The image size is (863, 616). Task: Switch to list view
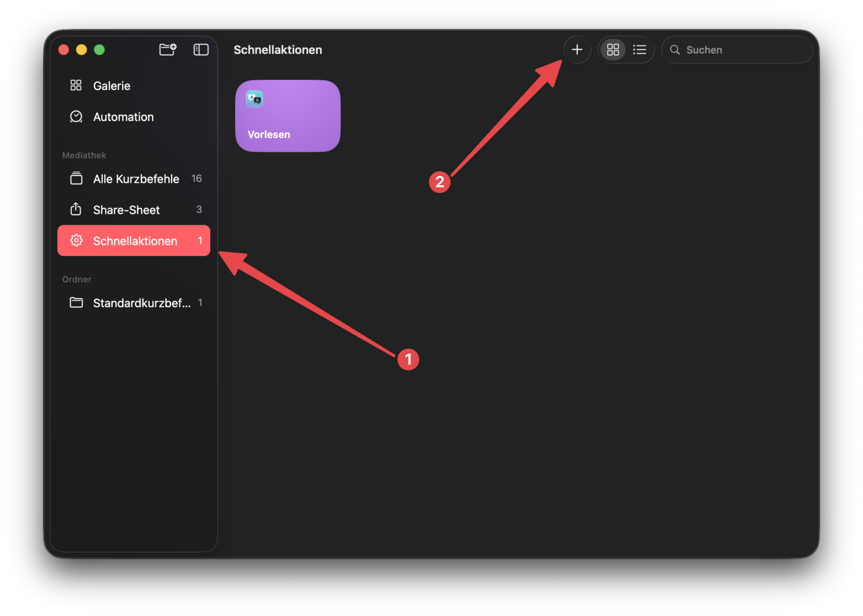(640, 49)
